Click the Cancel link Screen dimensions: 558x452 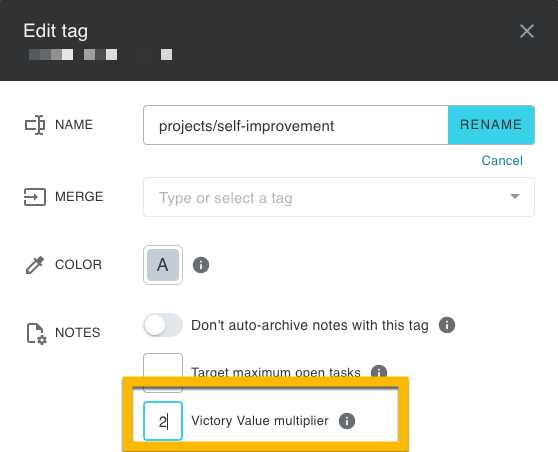click(x=502, y=161)
